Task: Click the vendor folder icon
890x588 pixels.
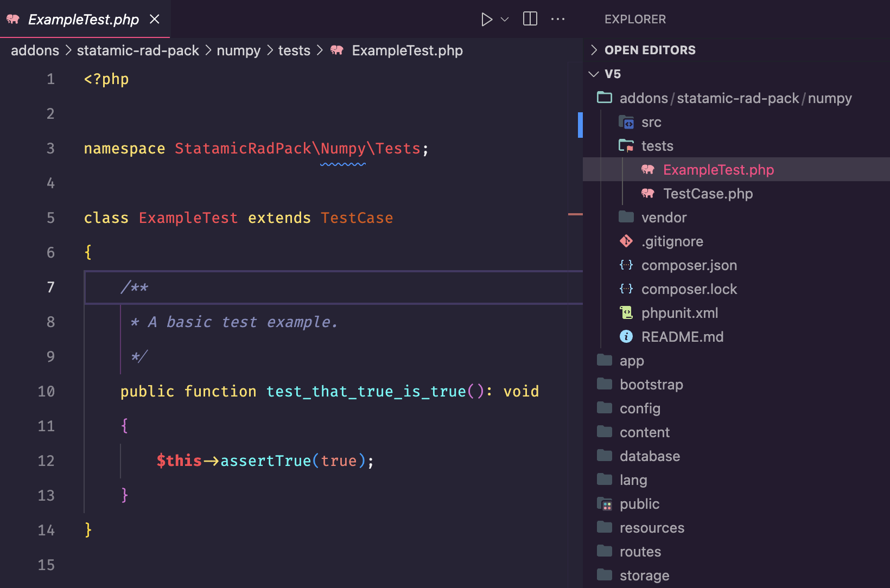Action: [x=626, y=217]
